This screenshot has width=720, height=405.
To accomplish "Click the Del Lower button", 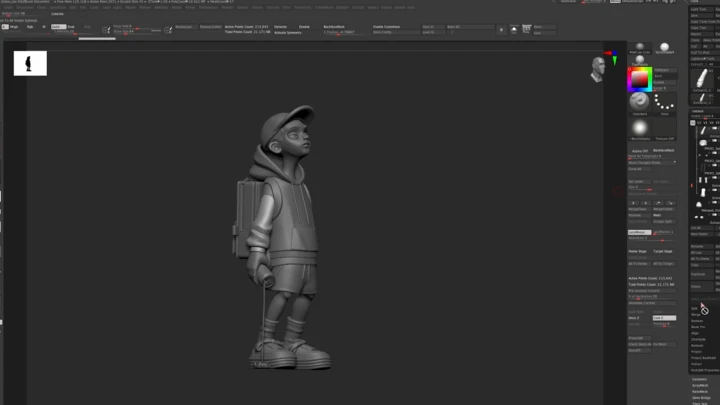I will click(639, 182).
